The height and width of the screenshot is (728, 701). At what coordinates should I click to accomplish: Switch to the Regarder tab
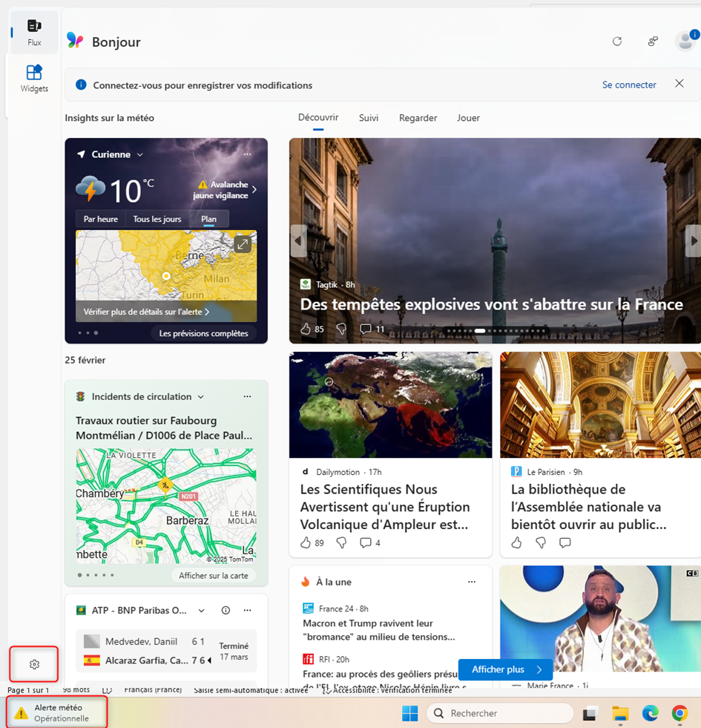pyautogui.click(x=418, y=118)
